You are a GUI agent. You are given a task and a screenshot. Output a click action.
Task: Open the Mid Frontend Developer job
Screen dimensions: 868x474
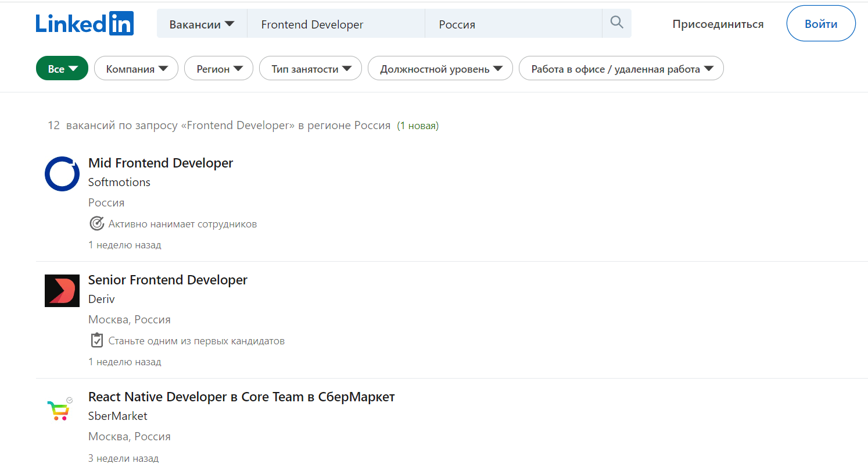coord(160,163)
